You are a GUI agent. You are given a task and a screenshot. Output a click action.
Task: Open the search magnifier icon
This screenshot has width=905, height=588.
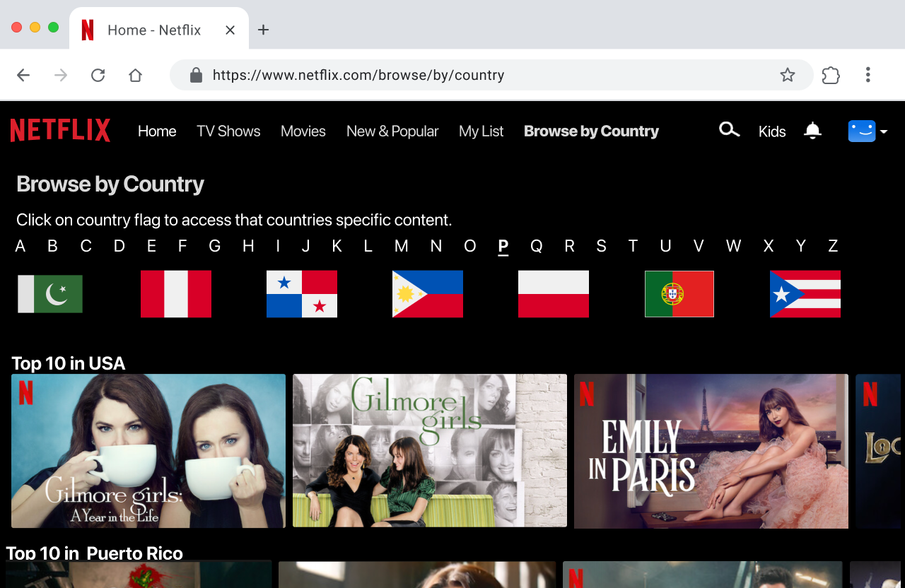(729, 130)
